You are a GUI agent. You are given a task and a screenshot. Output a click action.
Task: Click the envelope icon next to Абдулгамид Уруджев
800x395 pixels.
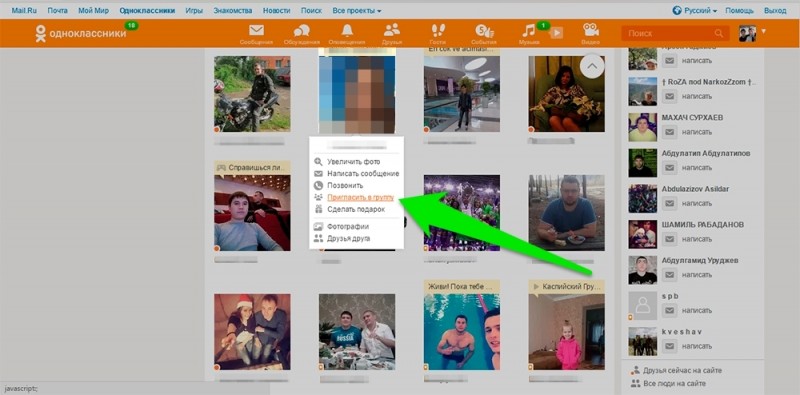[x=670, y=275]
